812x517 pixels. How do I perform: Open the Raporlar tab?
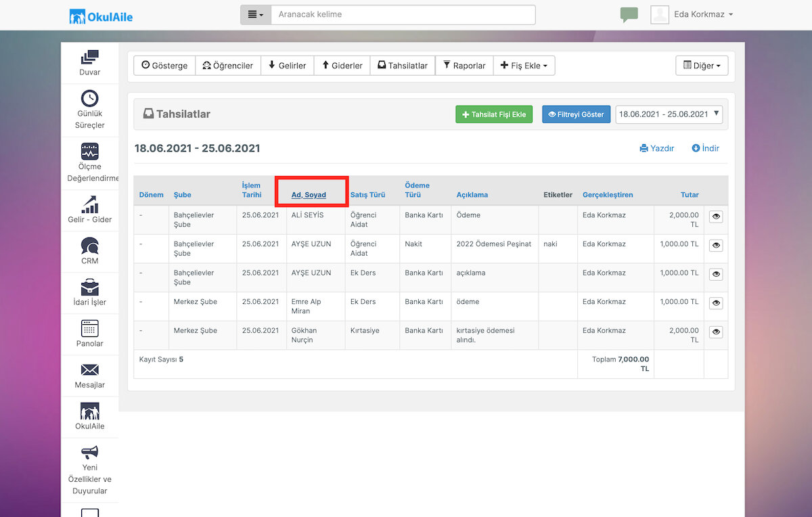point(464,66)
